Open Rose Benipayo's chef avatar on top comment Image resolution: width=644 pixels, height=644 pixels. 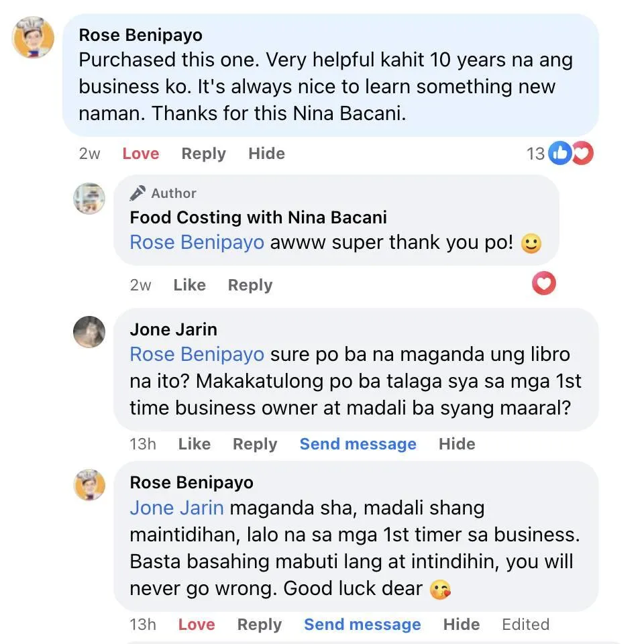(34, 38)
